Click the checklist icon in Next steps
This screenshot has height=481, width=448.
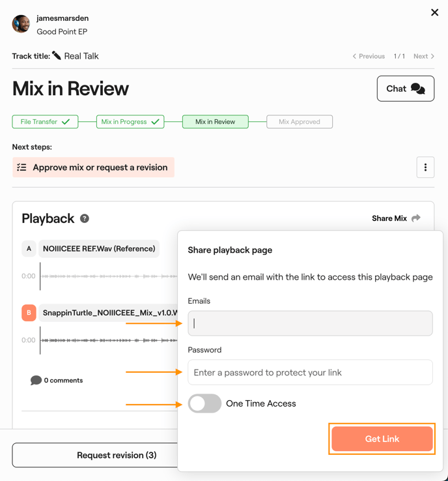21,168
